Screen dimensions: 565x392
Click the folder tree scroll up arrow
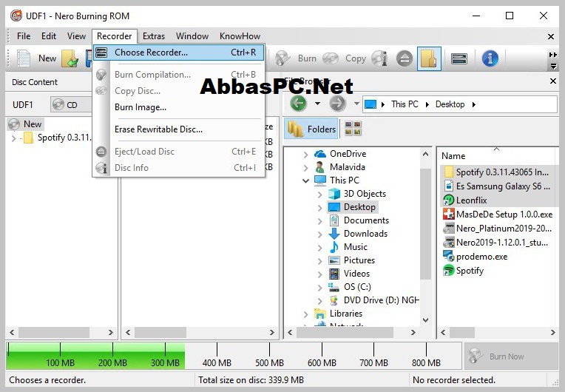(425, 154)
